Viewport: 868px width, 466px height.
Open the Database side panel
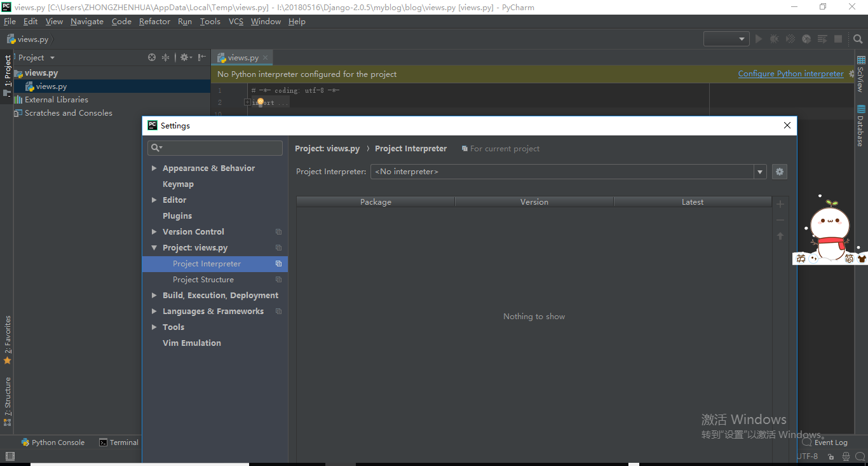862,125
